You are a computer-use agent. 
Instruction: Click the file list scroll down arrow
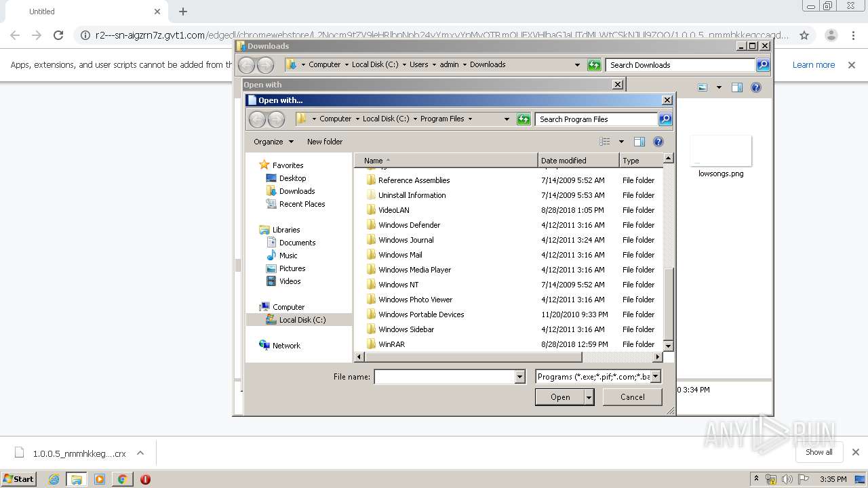[668, 346]
